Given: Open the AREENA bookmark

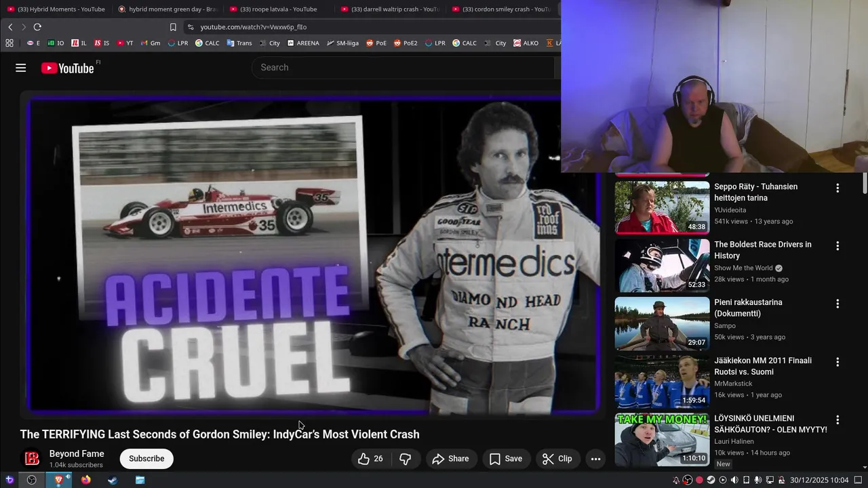Looking at the screenshot, I should 303,43.
